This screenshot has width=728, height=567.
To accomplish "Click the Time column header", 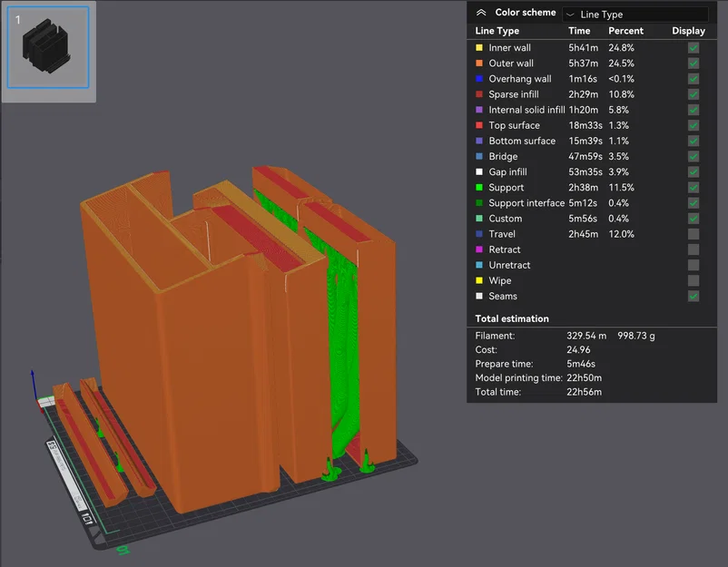I will pos(579,31).
